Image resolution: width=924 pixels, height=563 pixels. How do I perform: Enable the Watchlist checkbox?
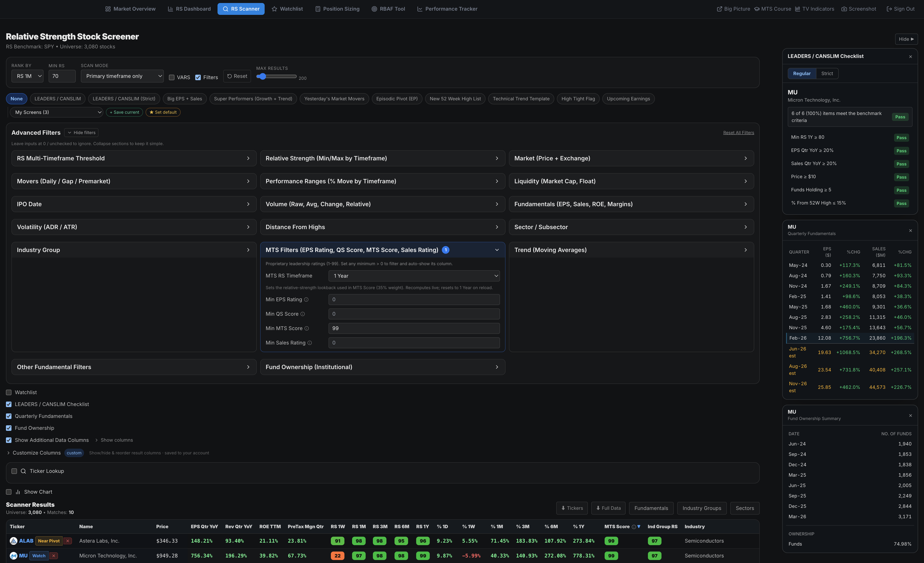(9, 392)
